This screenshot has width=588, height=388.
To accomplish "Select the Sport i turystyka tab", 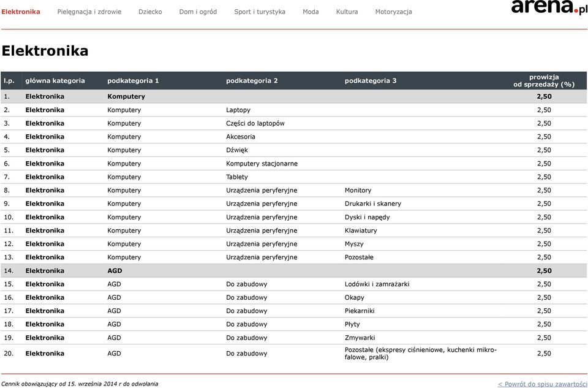I will [x=260, y=12].
